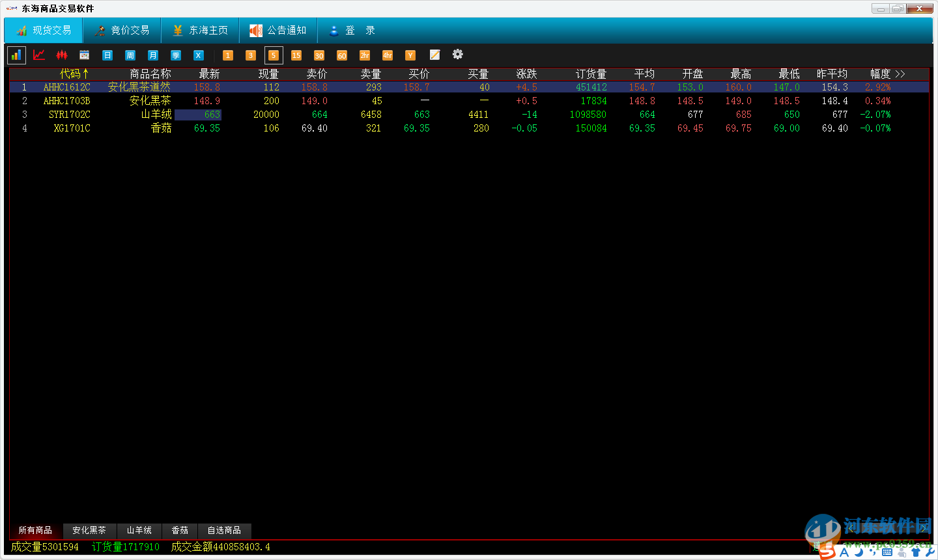Screen dimensions: 938x560
Task: Choose the 5-minute interval icon
Action: pyautogui.click(x=274, y=55)
